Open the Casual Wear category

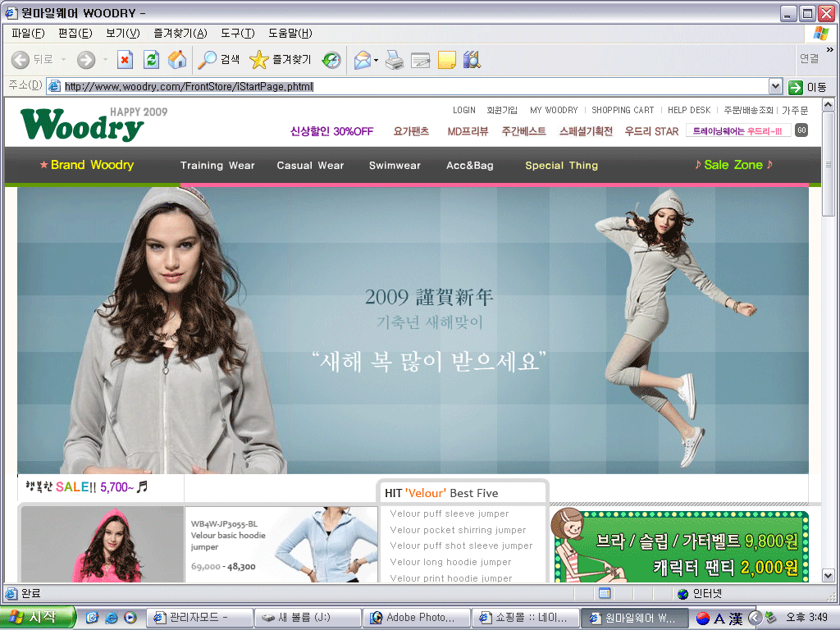click(310, 166)
